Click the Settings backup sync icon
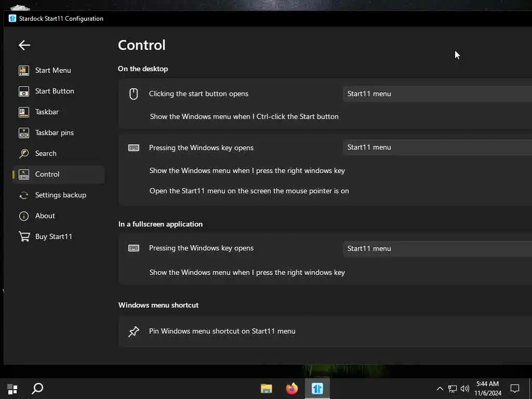 click(x=24, y=195)
